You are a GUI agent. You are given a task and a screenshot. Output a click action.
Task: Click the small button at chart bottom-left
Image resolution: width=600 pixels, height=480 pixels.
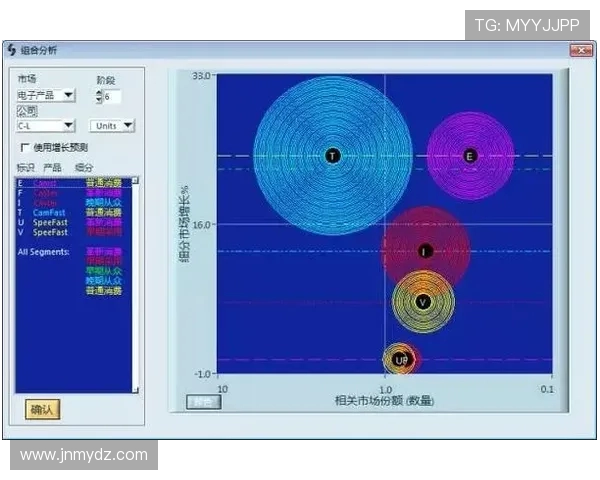tap(204, 402)
